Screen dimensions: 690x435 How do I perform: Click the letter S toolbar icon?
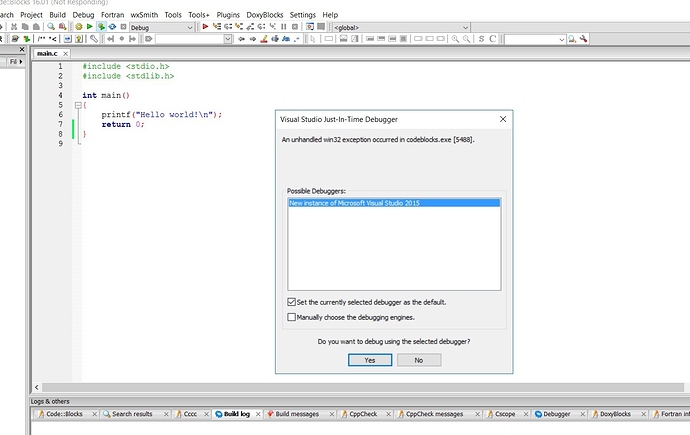[481, 39]
